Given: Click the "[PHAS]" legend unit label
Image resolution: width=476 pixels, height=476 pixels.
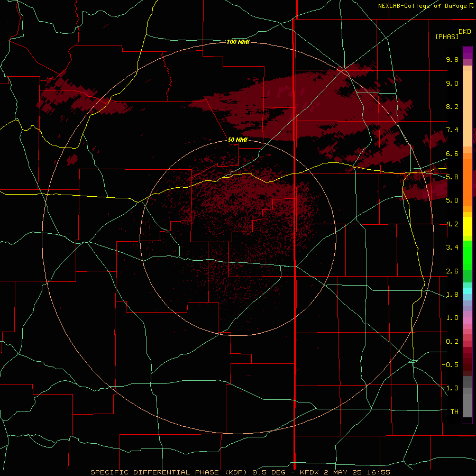Looking at the screenshot, I should point(447,37).
